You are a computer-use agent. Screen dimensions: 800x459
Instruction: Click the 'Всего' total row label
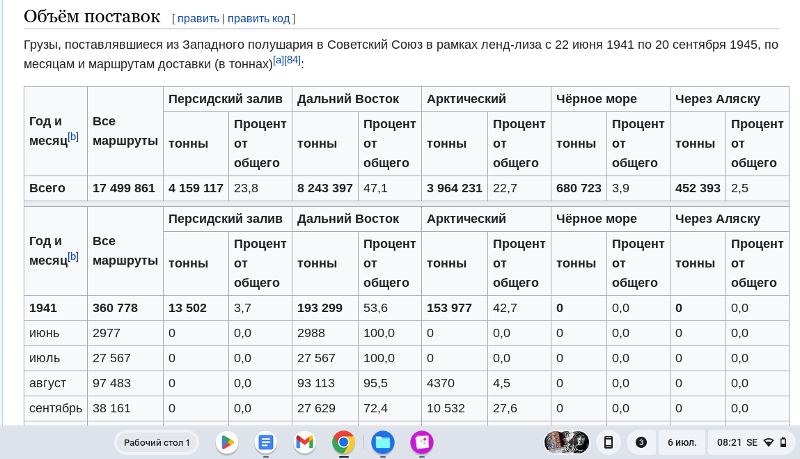(47, 188)
